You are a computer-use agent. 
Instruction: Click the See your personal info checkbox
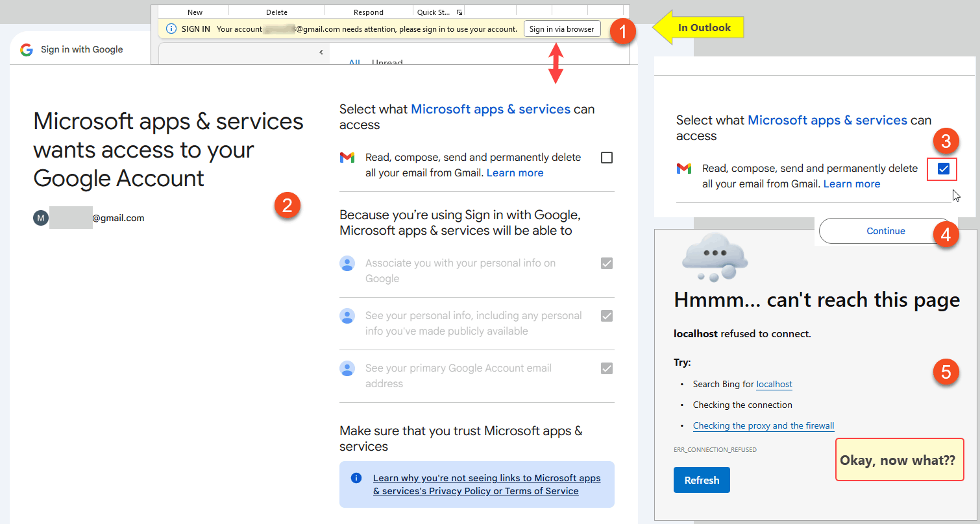click(607, 316)
